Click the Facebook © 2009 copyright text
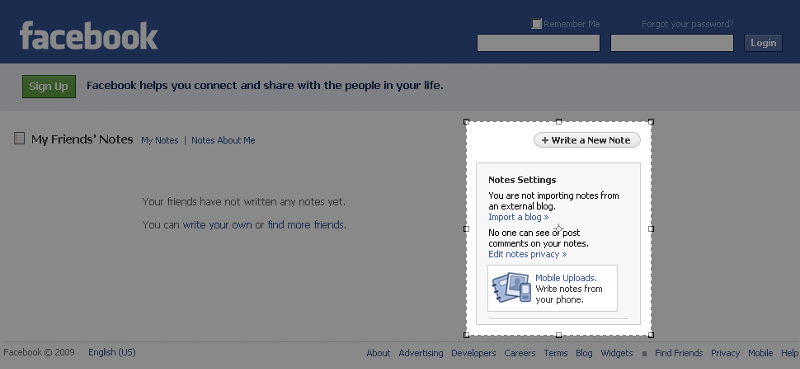Viewport: 800px width, 369px height. (x=39, y=352)
